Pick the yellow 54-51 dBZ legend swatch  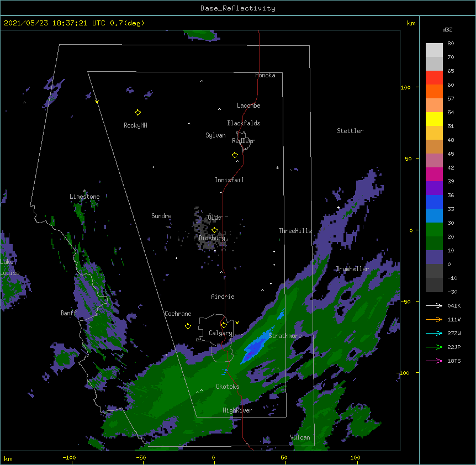[x=434, y=119]
